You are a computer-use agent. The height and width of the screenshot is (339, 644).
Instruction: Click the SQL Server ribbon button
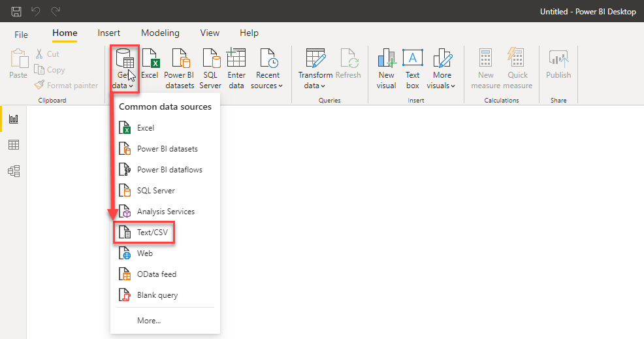coord(210,69)
